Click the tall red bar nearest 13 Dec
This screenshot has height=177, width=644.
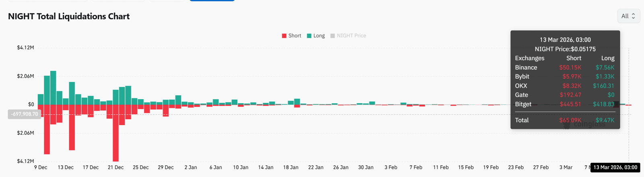pos(72,127)
